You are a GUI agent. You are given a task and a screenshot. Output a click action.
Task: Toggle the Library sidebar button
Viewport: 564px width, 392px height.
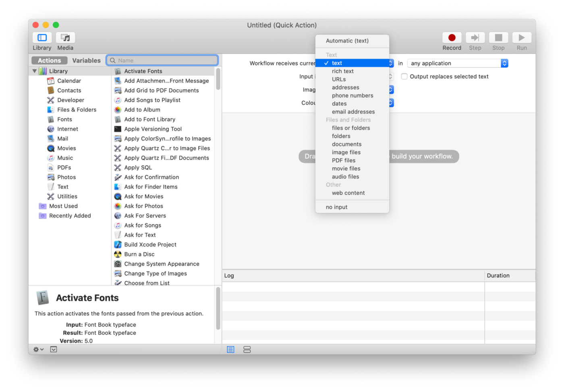click(42, 37)
